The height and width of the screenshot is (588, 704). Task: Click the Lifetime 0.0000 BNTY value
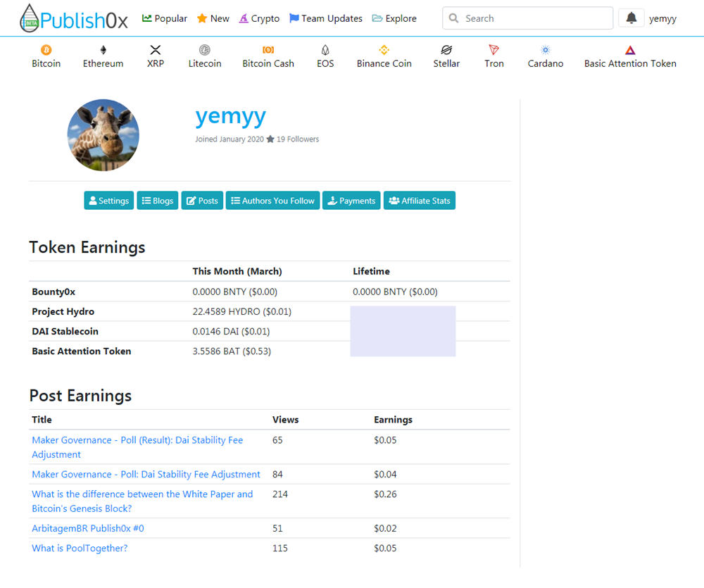click(x=395, y=292)
